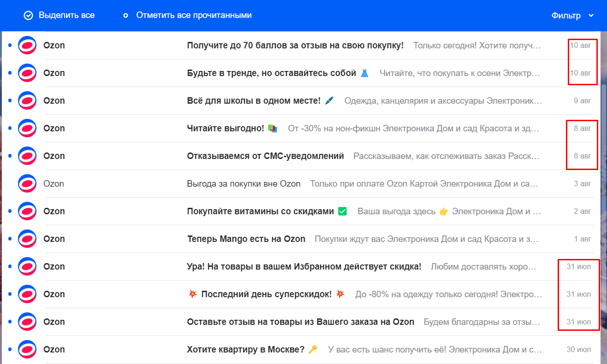Open 'Ура! На товары в вашем Избранном' subject
The height and width of the screenshot is (364, 607).
tap(304, 266)
